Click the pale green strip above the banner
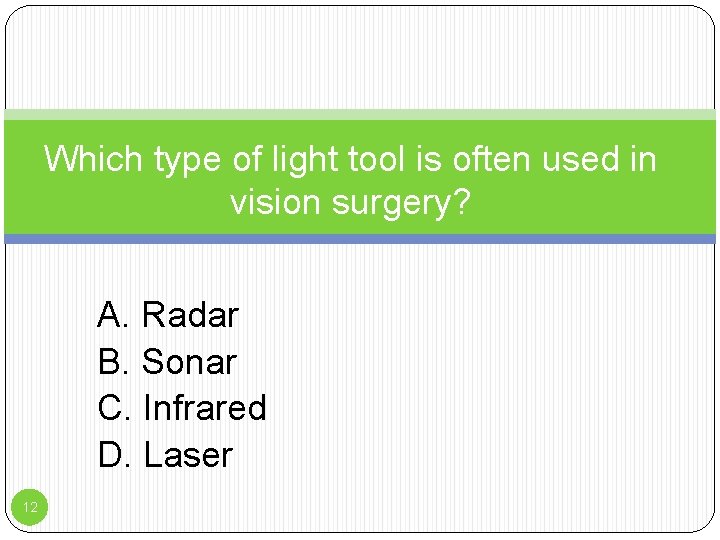 pos(360,114)
